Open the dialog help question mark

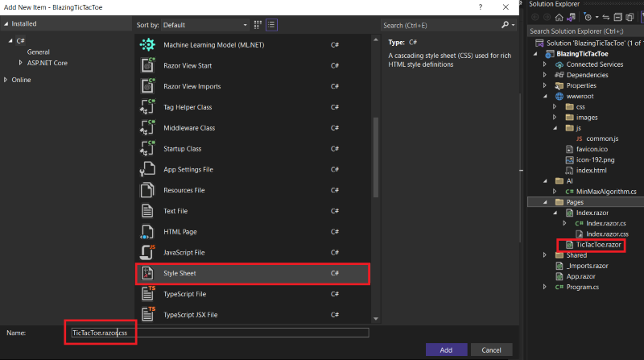pyautogui.click(x=481, y=7)
